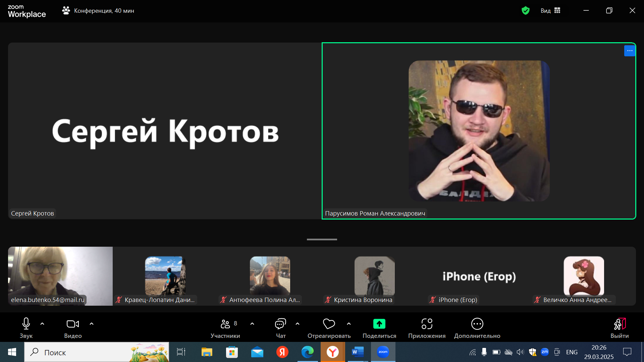Open Windows Security tray icon
644x362 pixels.
point(533,352)
